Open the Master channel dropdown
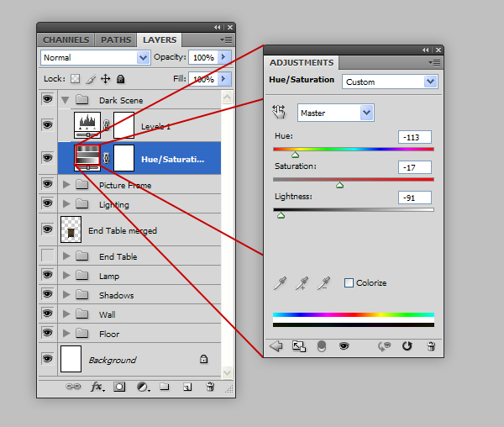 [335, 113]
